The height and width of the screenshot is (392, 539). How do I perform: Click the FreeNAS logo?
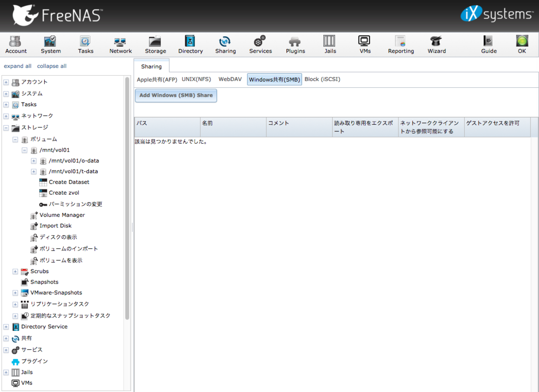point(57,15)
